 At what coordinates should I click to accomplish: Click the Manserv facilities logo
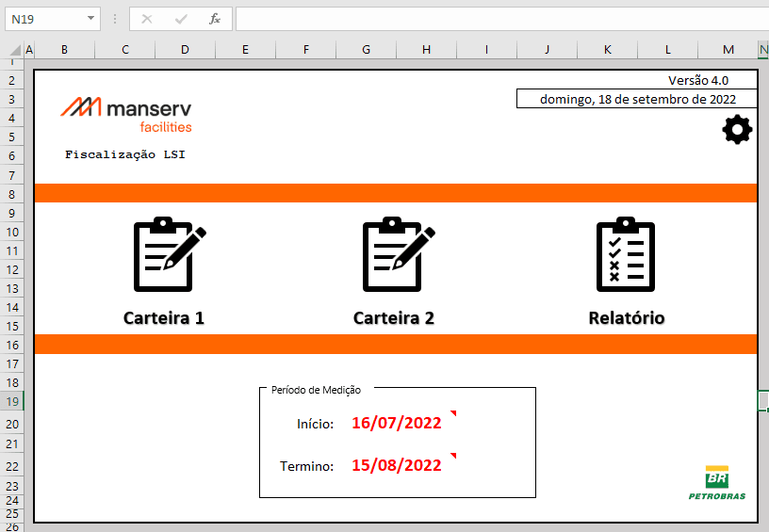[x=126, y=113]
